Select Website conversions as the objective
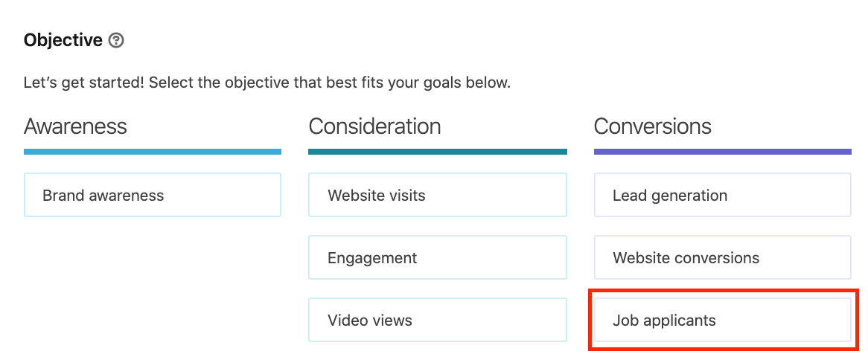868x354 pixels. 722,257
